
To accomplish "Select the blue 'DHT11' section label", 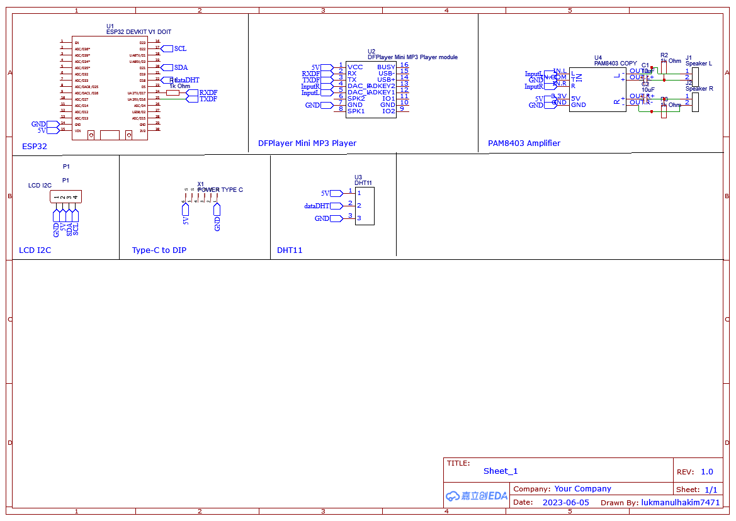I will pyautogui.click(x=290, y=250).
